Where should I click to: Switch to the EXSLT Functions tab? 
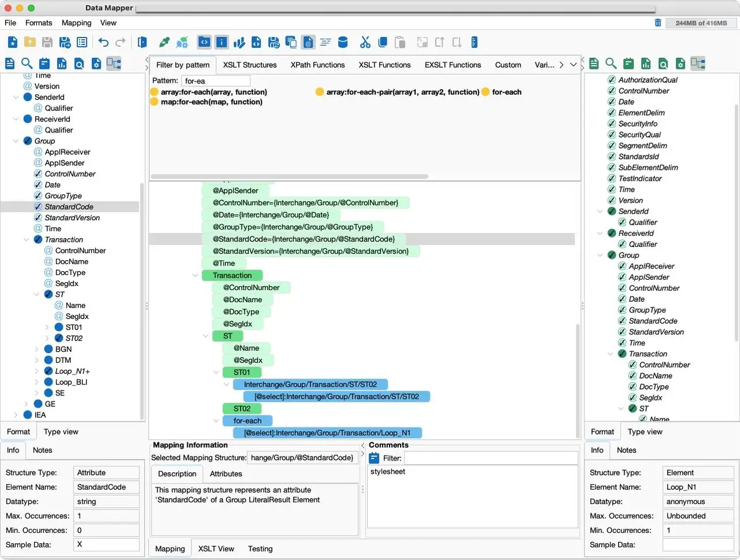(x=453, y=65)
